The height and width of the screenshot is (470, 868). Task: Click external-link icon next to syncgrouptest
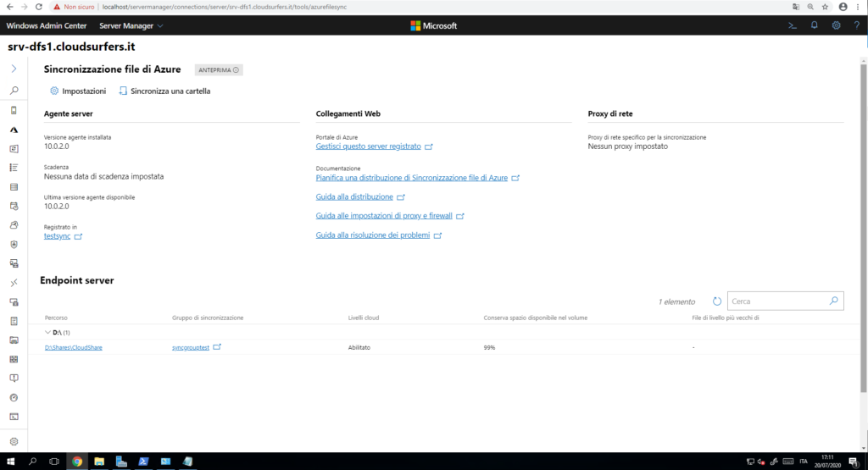click(x=217, y=347)
